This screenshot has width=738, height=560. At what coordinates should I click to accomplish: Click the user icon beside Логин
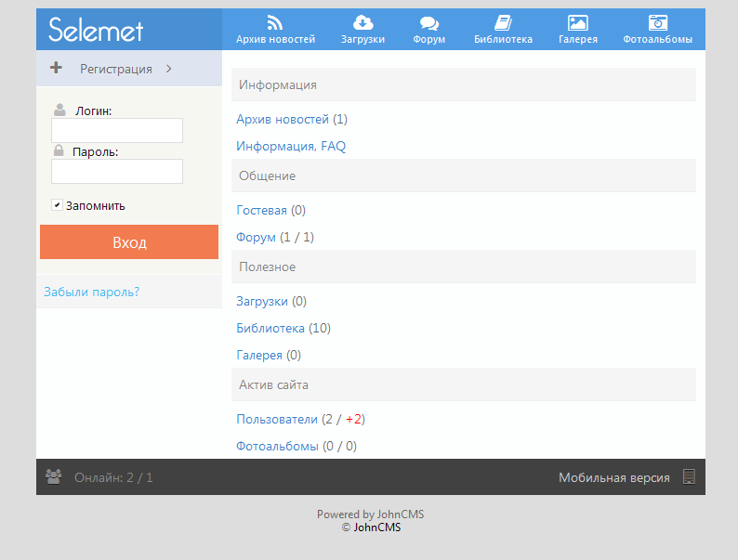coord(59,110)
